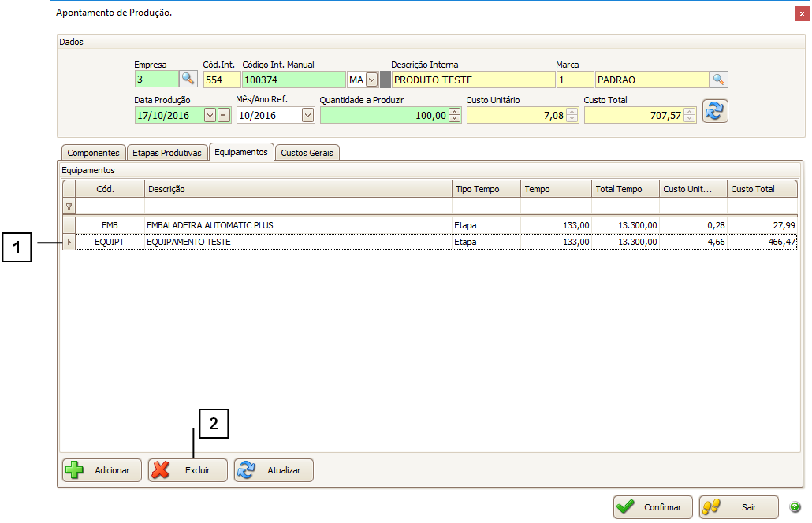
Task: Open the MA combo box dropdown
Action: tap(371, 80)
